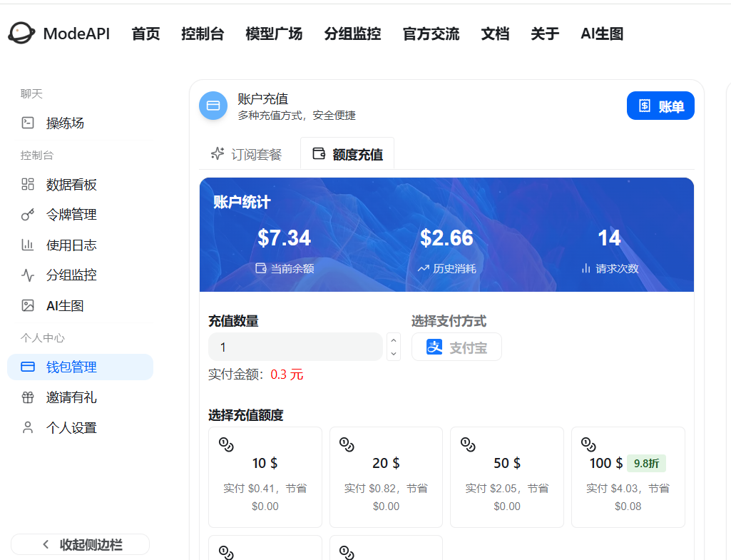Screen dimensions: 731x560
Task: Open 控制台 in the top navigation
Action: (203, 34)
